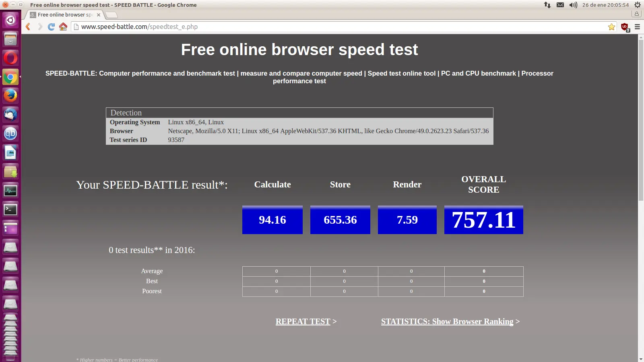Screen dimensions: 644x362
Task: Launch qBittorrent from the dock
Action: point(10,134)
